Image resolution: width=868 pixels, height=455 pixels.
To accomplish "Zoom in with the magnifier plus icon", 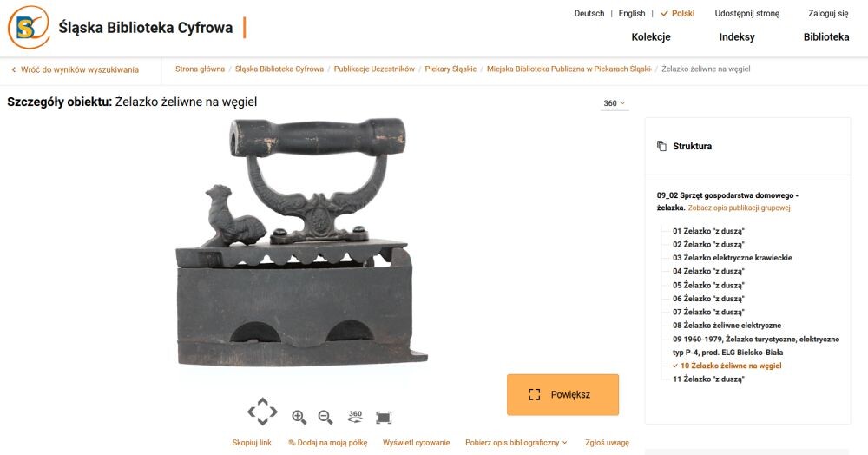I will (x=299, y=417).
